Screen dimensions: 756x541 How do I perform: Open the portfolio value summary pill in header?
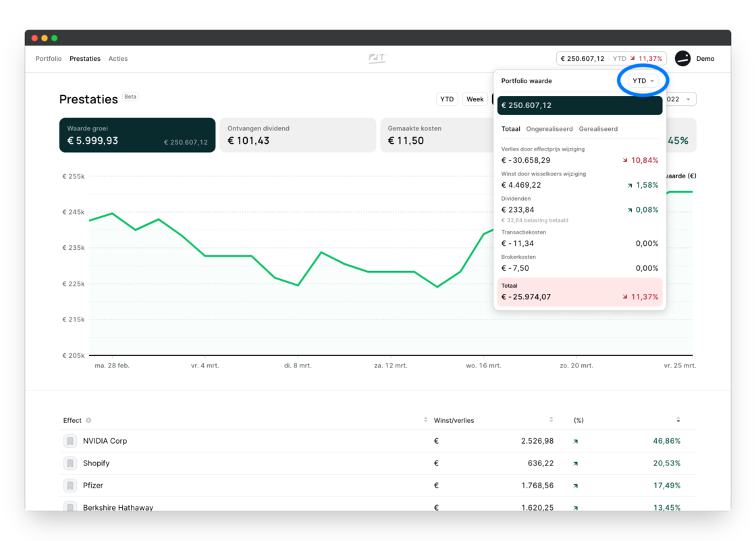pos(611,59)
